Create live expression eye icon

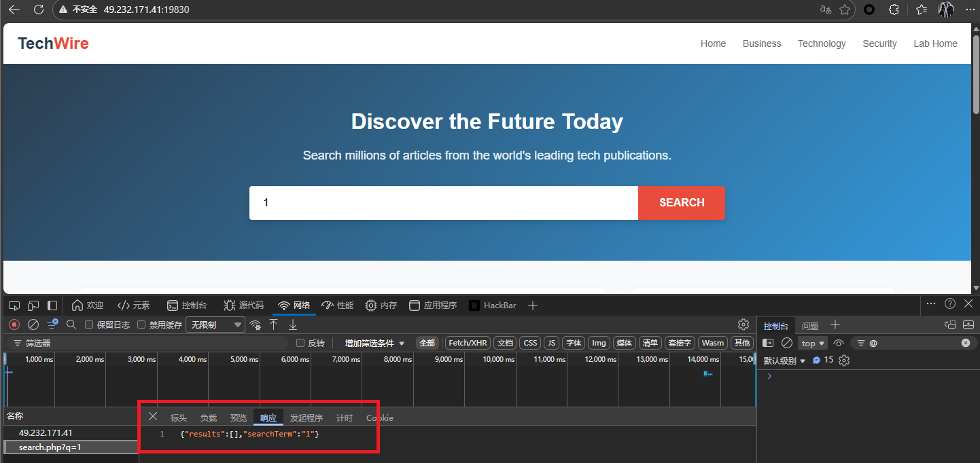(x=838, y=343)
